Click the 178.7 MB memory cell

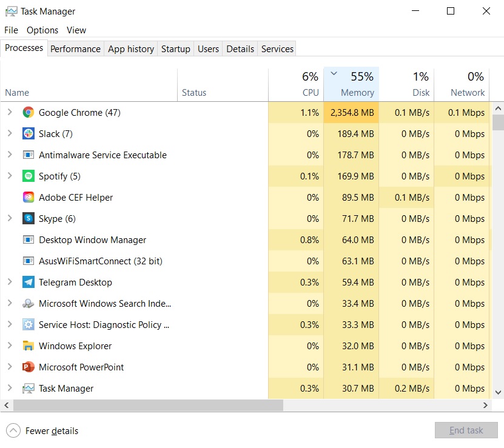pyautogui.click(x=351, y=155)
